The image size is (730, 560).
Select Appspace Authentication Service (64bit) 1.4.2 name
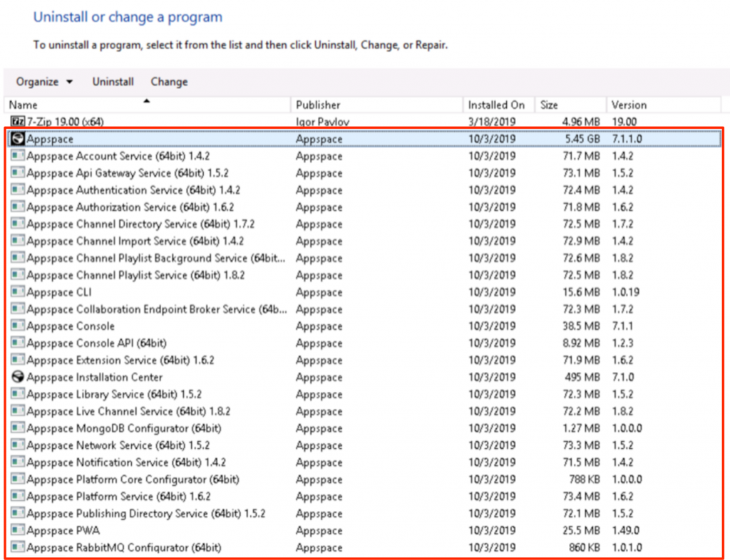[x=133, y=190]
